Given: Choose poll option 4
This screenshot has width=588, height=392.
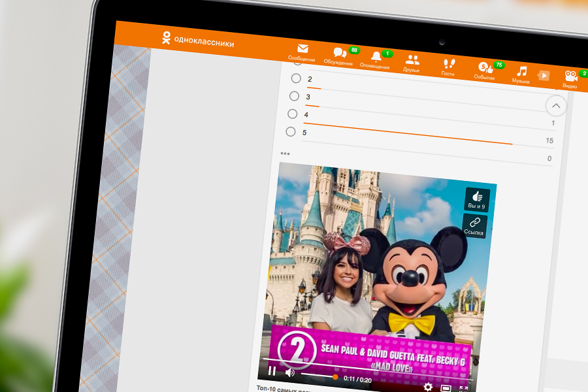Looking at the screenshot, I should click(292, 114).
